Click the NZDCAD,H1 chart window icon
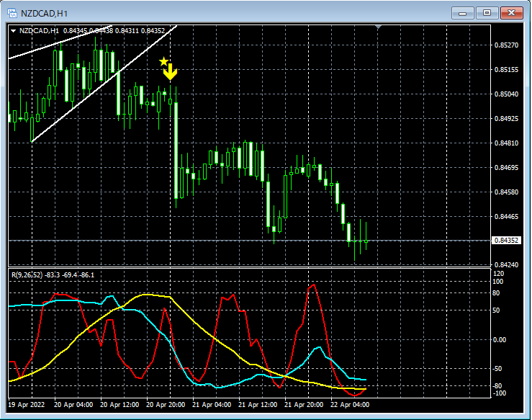Viewport: 532px width, 420px height. [12, 13]
